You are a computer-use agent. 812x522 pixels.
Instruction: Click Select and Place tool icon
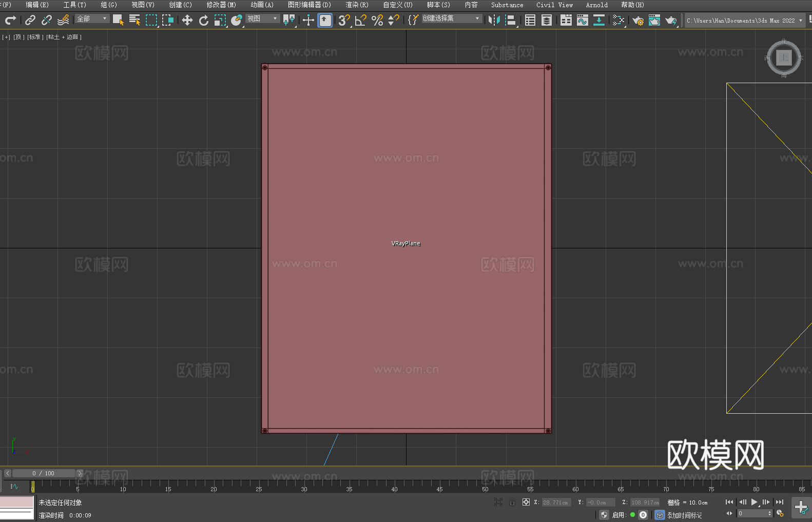coord(237,20)
